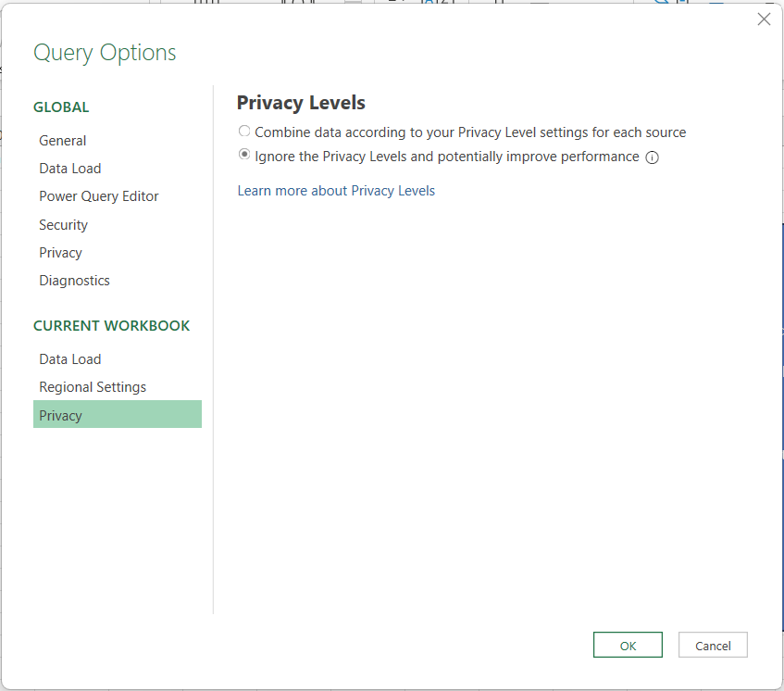Click info icon beside improve performance option

[652, 157]
